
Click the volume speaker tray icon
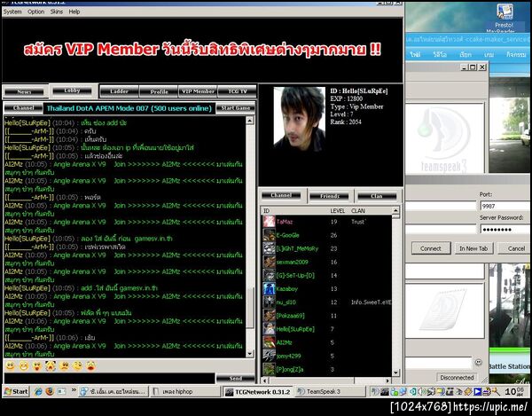click(422, 391)
